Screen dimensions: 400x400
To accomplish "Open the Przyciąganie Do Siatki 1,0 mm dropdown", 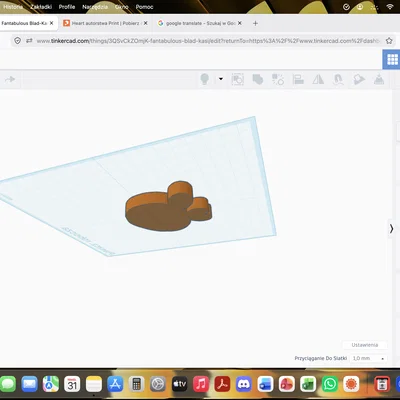I will click(x=369, y=358).
